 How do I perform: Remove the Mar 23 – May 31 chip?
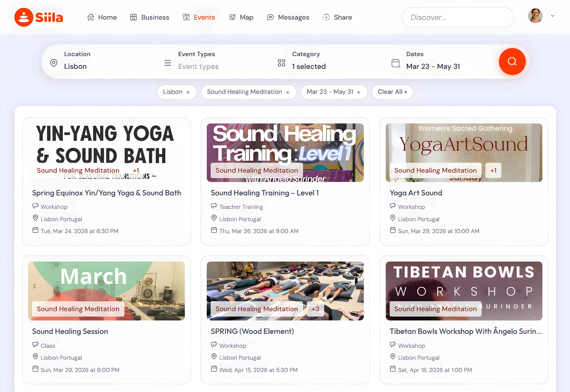[x=359, y=92]
